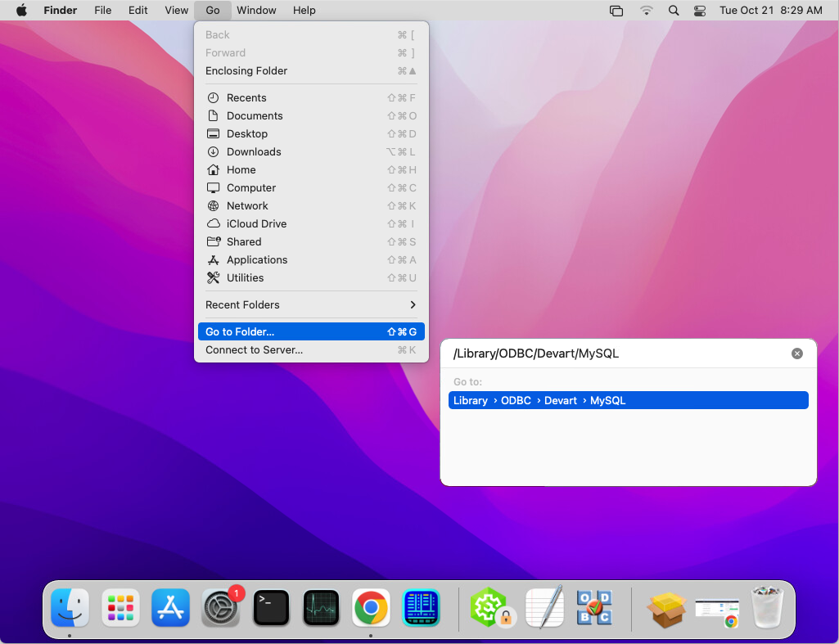
Task: Clear the Go to Folder path field
Action: coord(796,353)
